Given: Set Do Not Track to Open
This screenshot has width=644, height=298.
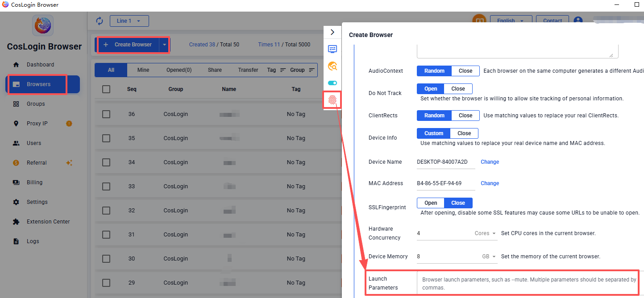Looking at the screenshot, I should click(x=431, y=89).
